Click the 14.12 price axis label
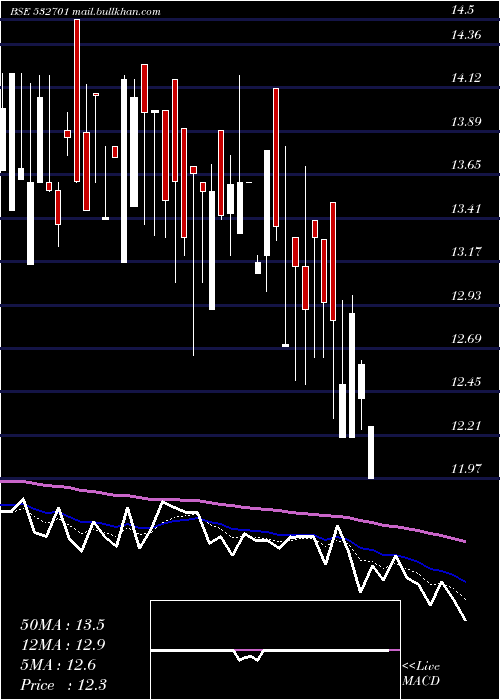The height and width of the screenshot is (700, 500). click(x=466, y=78)
